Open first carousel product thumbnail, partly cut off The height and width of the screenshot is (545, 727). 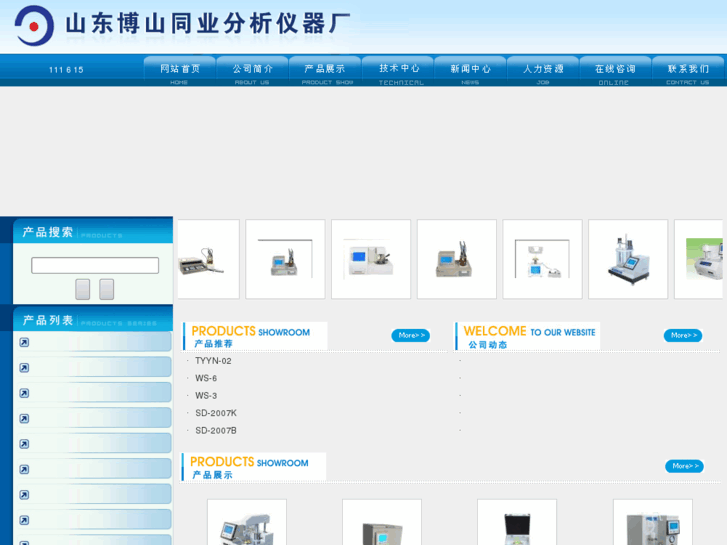[x=208, y=259]
